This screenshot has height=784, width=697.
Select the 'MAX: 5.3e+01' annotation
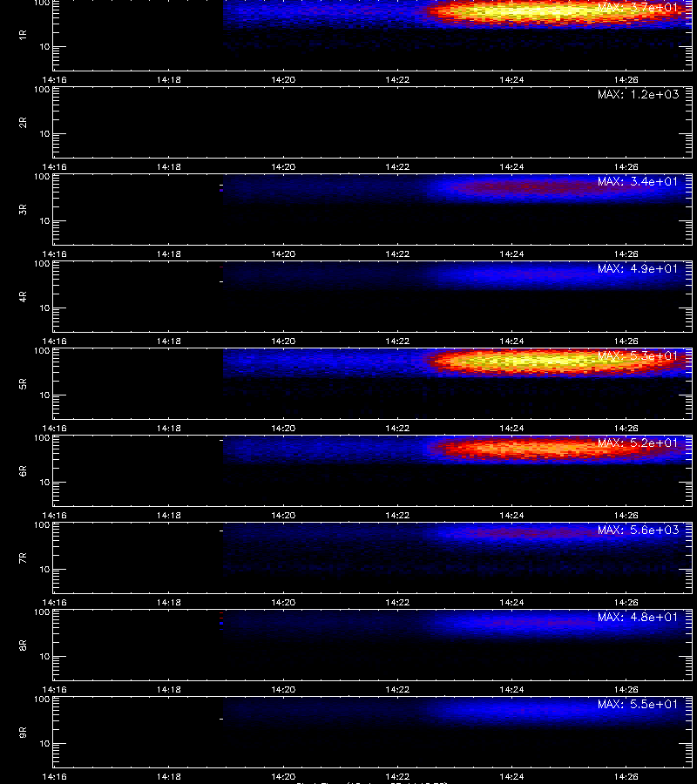coord(638,355)
